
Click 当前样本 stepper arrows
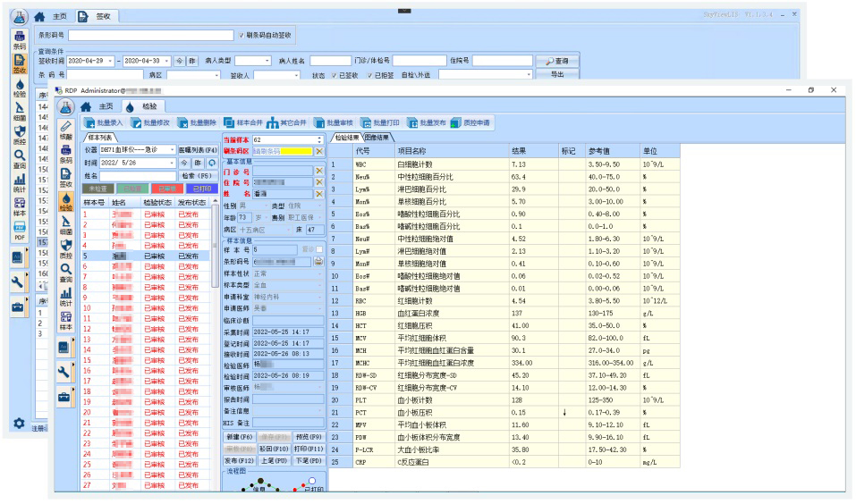[x=319, y=140]
